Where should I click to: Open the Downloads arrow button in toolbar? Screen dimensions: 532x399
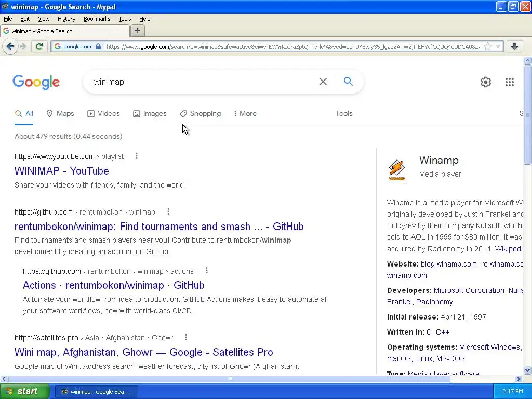(515, 46)
